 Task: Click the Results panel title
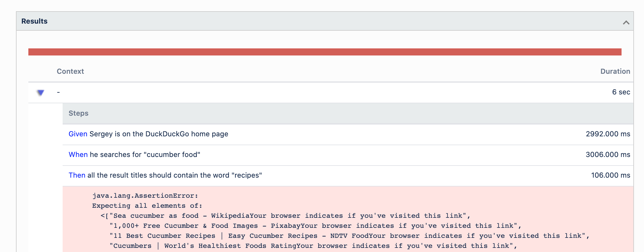pyautogui.click(x=34, y=21)
